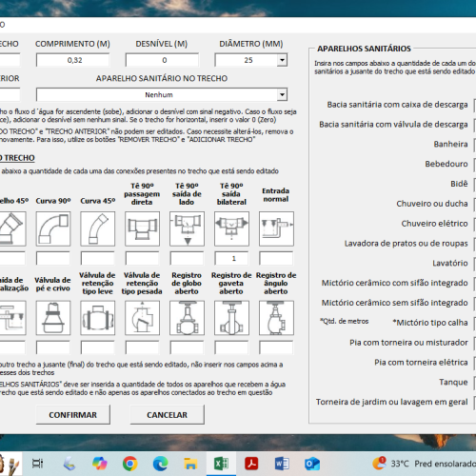This screenshot has width=476, height=476.
Task: Click the quantity field under Tê 90º passagem direta
Action: [142, 258]
